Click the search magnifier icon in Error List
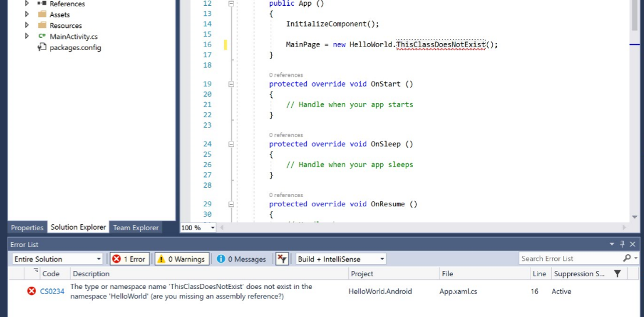Image resolution: width=644 pixels, height=317 pixels. coord(627,258)
